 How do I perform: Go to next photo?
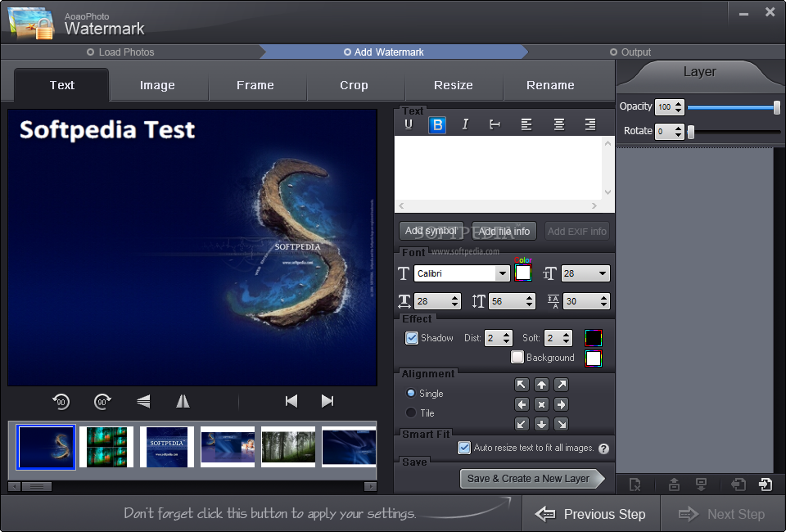pos(327,401)
